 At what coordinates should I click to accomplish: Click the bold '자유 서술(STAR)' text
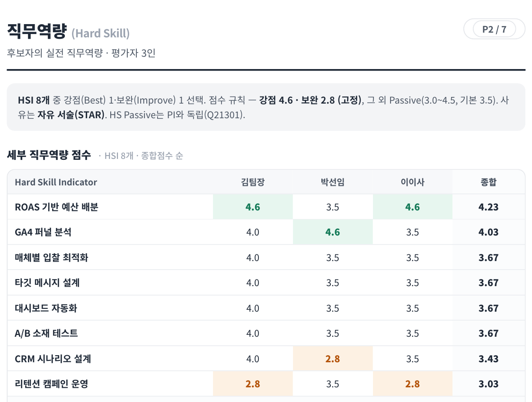point(71,115)
